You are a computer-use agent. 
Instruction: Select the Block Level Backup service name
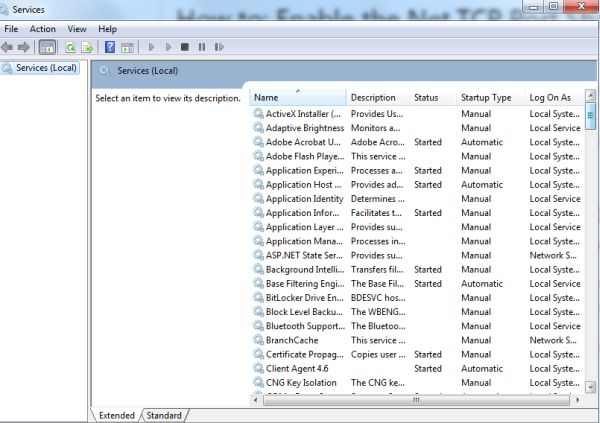point(305,312)
